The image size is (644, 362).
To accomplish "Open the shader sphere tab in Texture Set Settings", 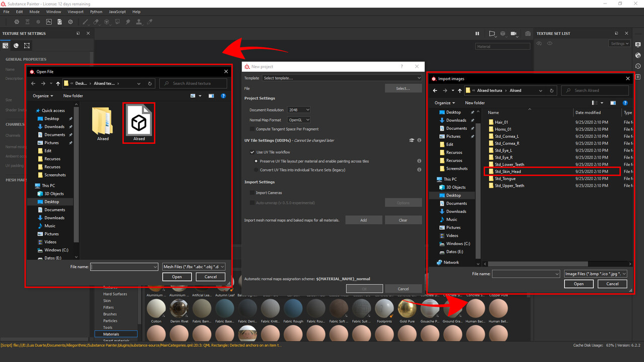I will (16, 45).
